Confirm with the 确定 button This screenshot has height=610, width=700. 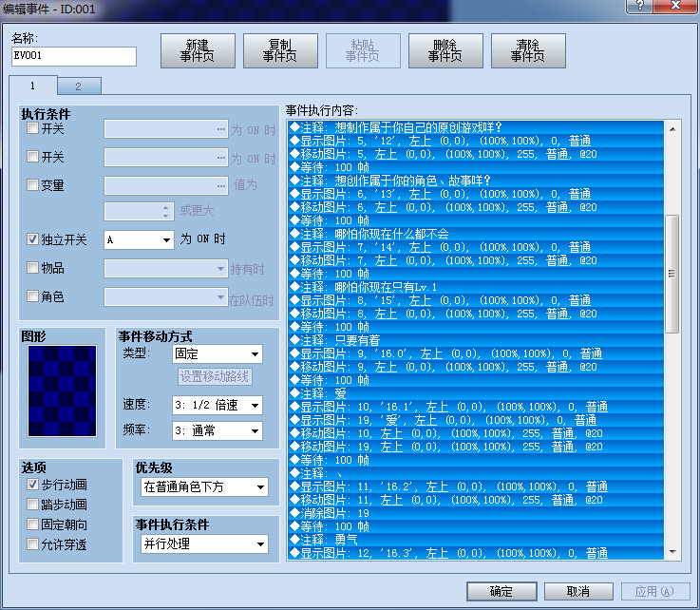pyautogui.click(x=501, y=591)
